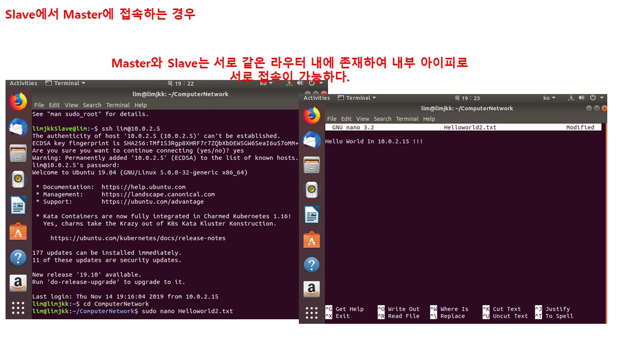Open Ubuntu Software in right window dock
Screen dimensions: 644x362
tap(312, 240)
